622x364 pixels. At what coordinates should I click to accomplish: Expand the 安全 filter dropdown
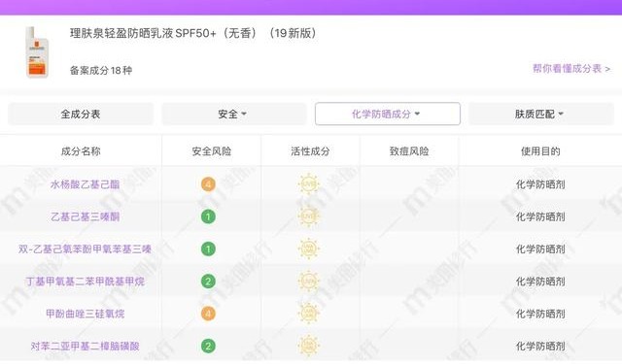pos(233,115)
